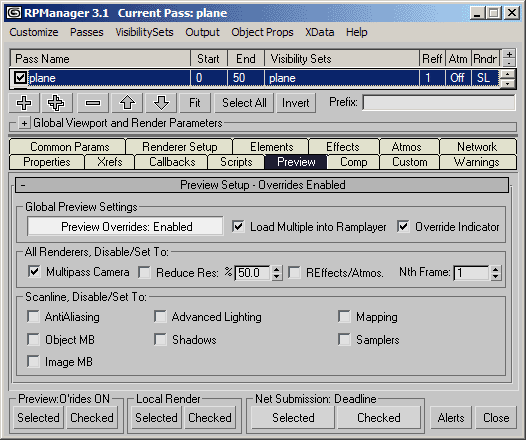526x440 pixels.
Task: Enable REffects/Atmos checkbox
Action: point(294,272)
